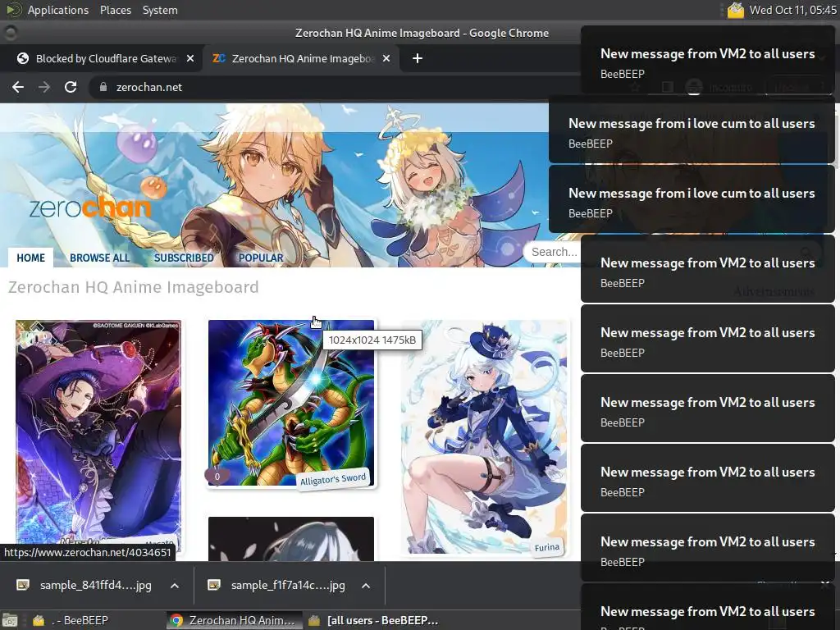Click the show desktop icon in taskbar
Image resolution: width=840 pixels, height=630 pixels.
[10, 620]
